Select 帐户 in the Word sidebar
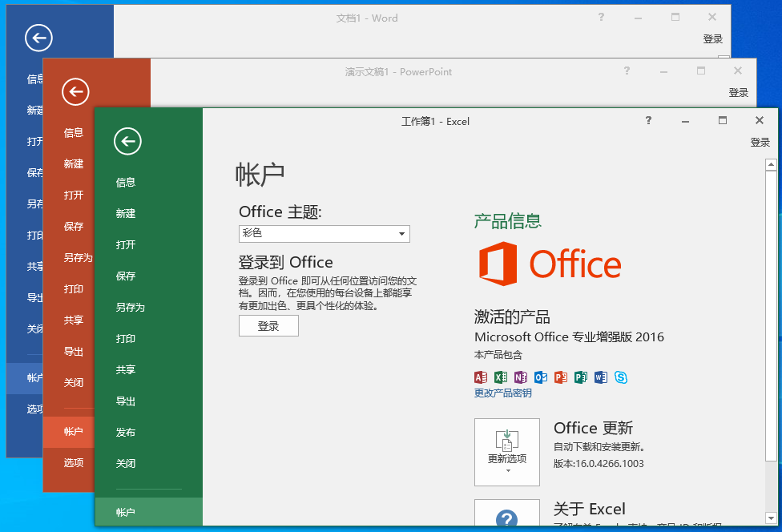The image size is (782, 532). [x=36, y=378]
